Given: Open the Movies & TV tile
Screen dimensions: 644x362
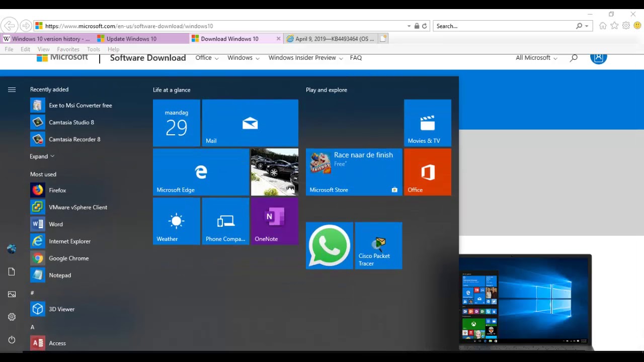Looking at the screenshot, I should (428, 123).
